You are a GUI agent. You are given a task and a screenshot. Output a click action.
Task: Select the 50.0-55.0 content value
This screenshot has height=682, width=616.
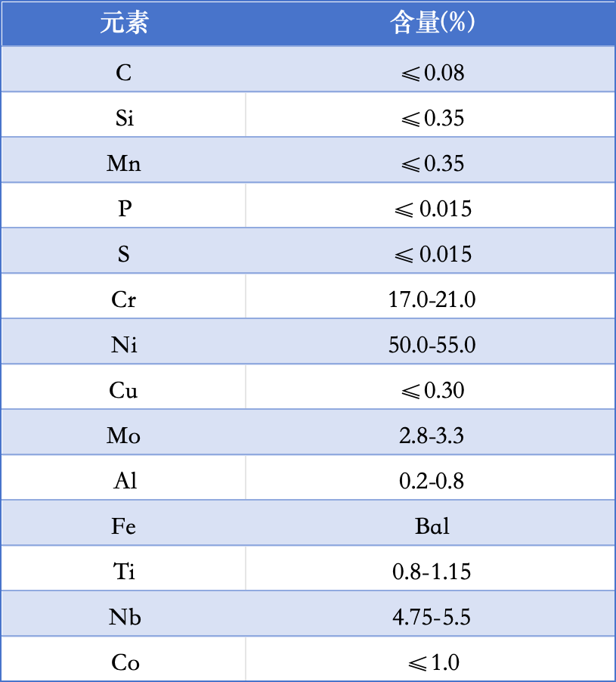tap(432, 345)
